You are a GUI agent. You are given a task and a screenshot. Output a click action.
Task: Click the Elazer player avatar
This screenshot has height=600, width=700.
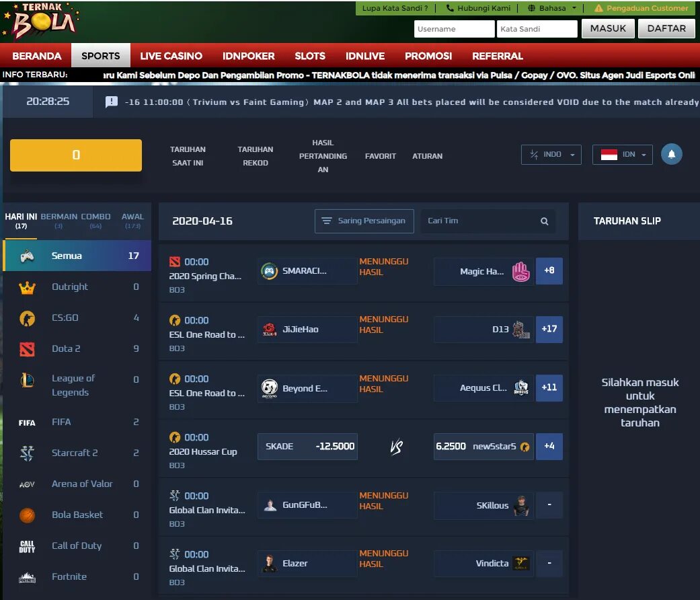click(269, 564)
